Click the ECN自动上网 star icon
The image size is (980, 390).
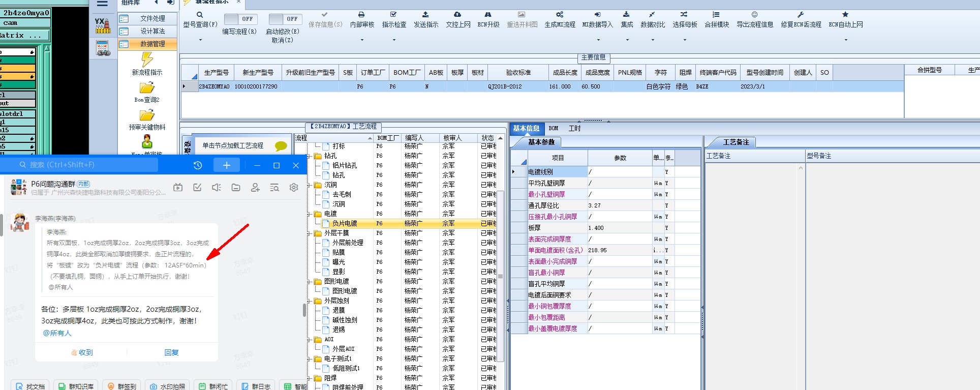click(x=845, y=15)
